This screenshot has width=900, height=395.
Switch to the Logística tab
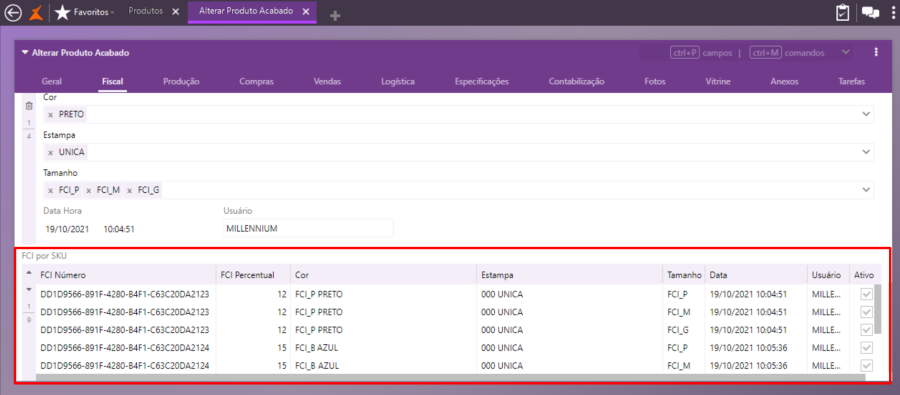[x=398, y=82]
